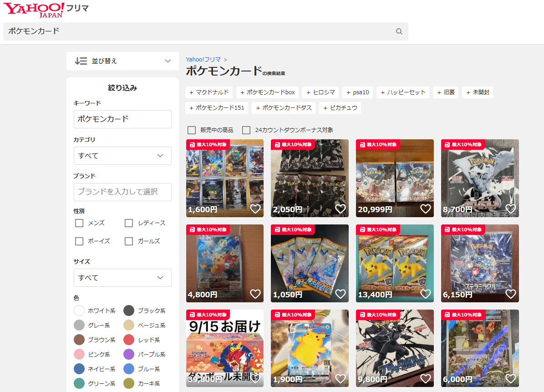Open the カテゴリ dropdown
544x392 pixels.
pyautogui.click(x=122, y=156)
